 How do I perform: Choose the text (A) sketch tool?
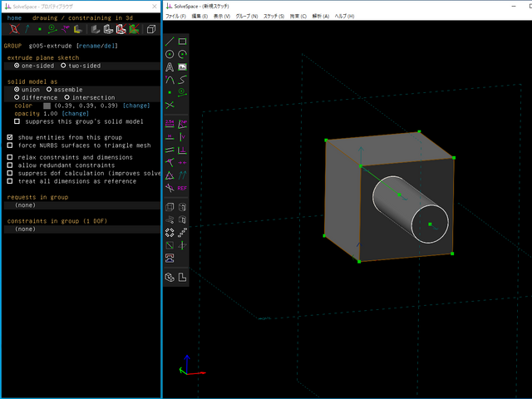[170, 67]
